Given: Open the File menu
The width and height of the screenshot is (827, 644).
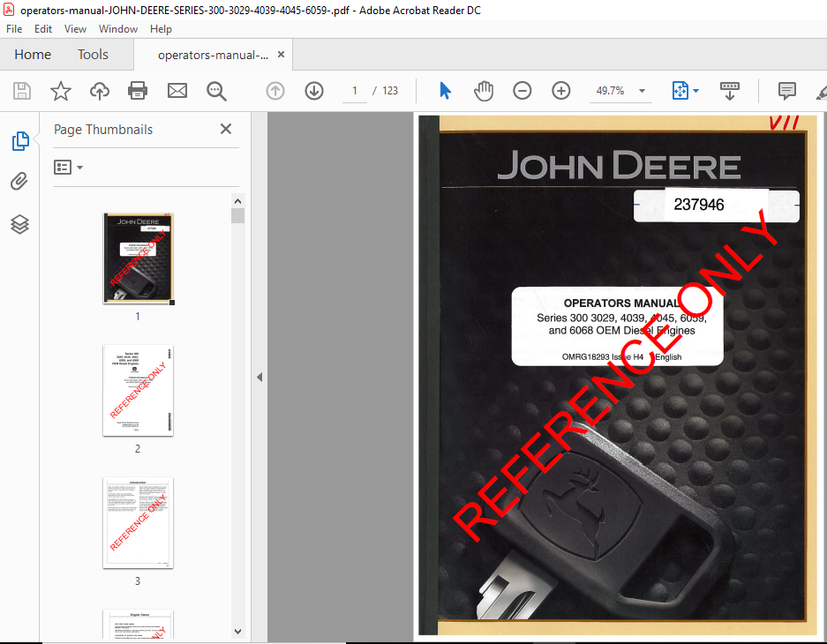Looking at the screenshot, I should coord(14,29).
